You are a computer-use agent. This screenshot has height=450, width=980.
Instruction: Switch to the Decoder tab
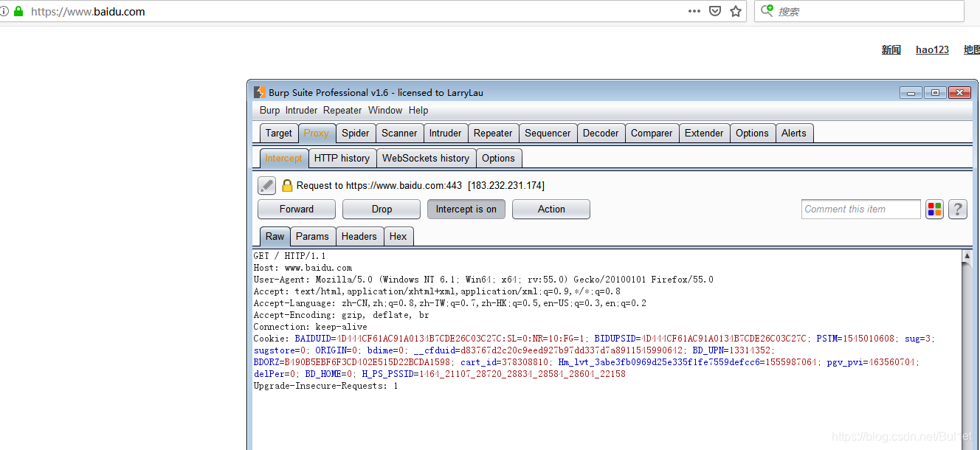coord(601,134)
